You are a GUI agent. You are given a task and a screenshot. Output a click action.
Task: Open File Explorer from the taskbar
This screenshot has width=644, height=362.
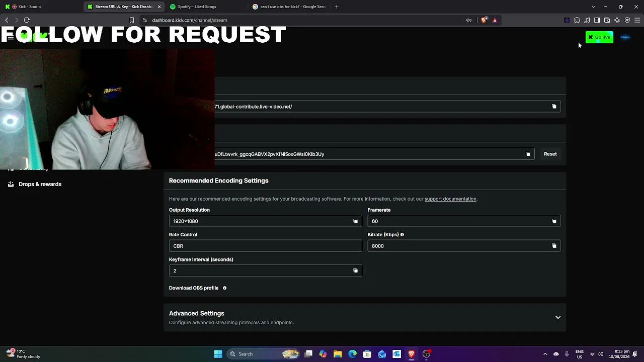338,354
